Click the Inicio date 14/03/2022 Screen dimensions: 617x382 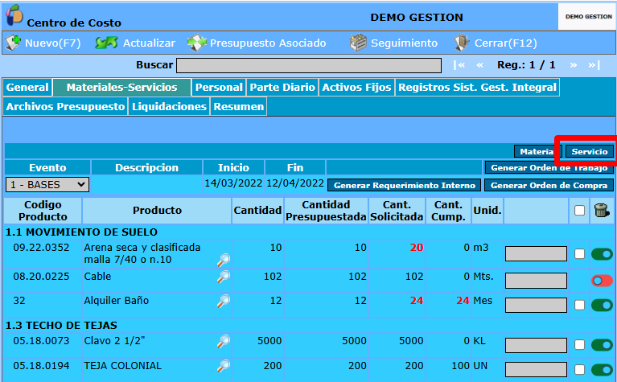pyautogui.click(x=233, y=183)
